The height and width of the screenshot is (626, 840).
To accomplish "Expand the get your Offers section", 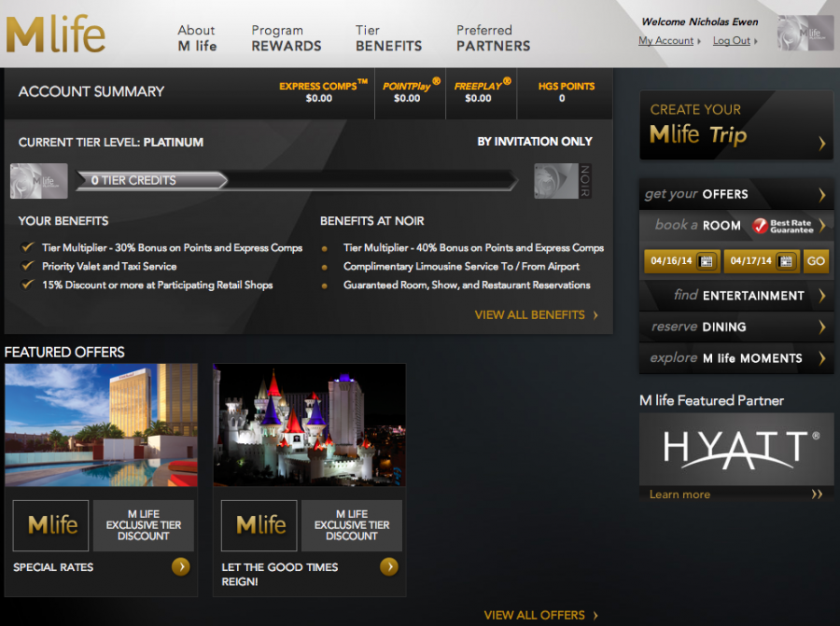I will pyautogui.click(x=736, y=194).
